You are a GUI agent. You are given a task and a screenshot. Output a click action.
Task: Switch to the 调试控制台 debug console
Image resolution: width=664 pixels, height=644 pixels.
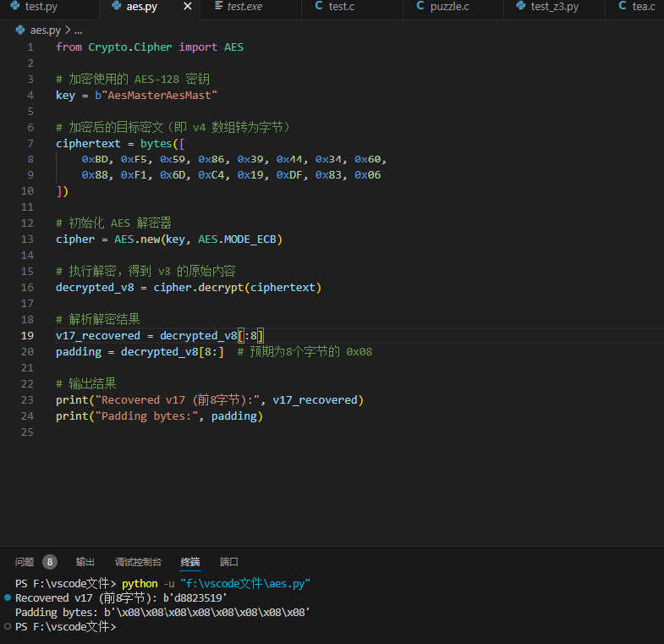click(138, 562)
